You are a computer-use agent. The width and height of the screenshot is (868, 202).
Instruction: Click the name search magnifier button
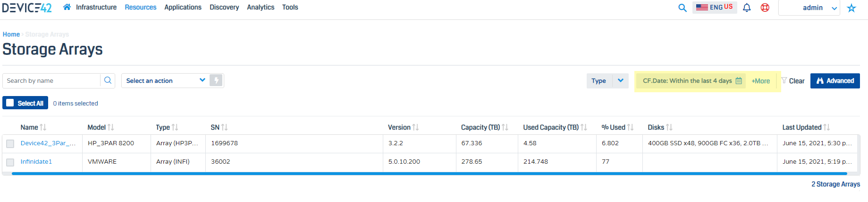[x=108, y=80]
